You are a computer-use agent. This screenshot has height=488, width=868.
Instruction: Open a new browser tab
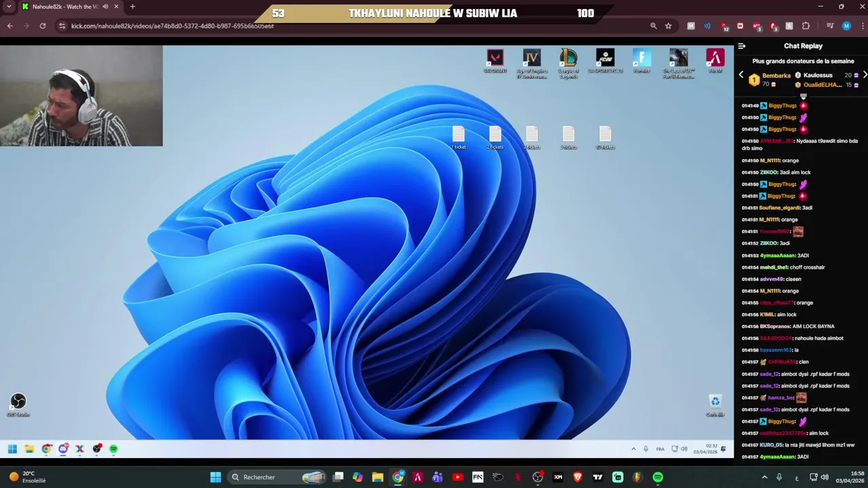[x=132, y=7]
